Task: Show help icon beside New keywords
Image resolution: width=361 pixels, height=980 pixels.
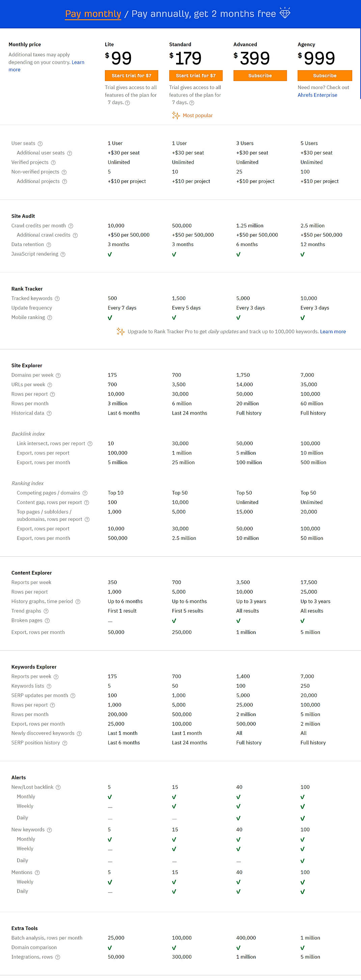Action: click(50, 830)
